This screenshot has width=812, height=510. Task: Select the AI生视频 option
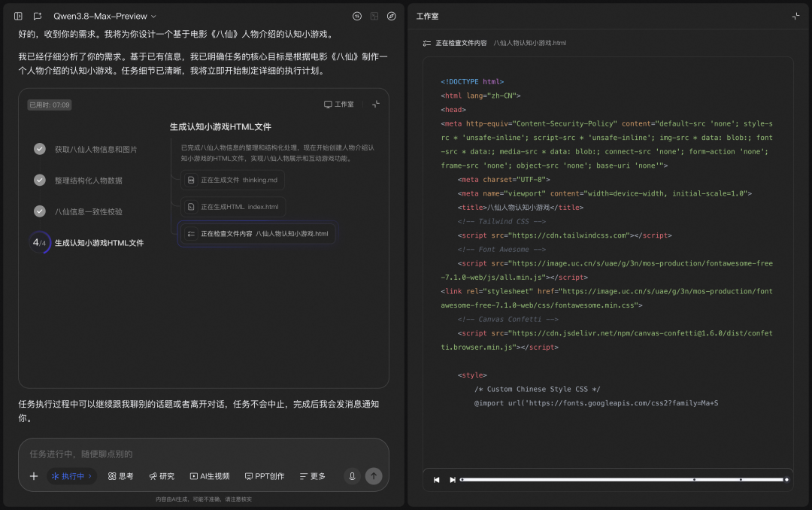[210, 476]
